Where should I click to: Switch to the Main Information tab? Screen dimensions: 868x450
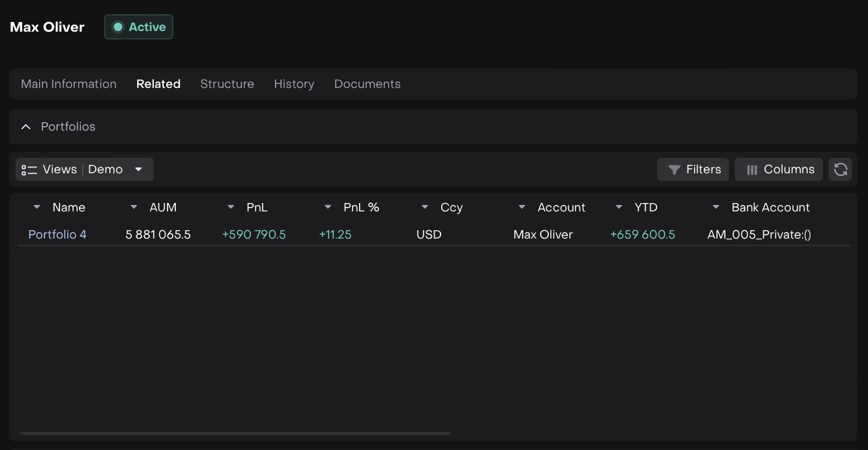coord(69,84)
